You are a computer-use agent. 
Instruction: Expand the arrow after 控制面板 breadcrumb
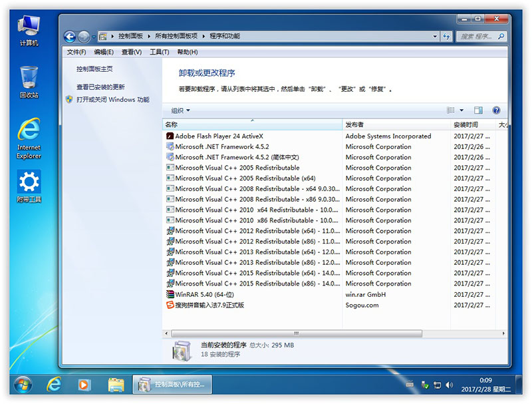tap(149, 37)
